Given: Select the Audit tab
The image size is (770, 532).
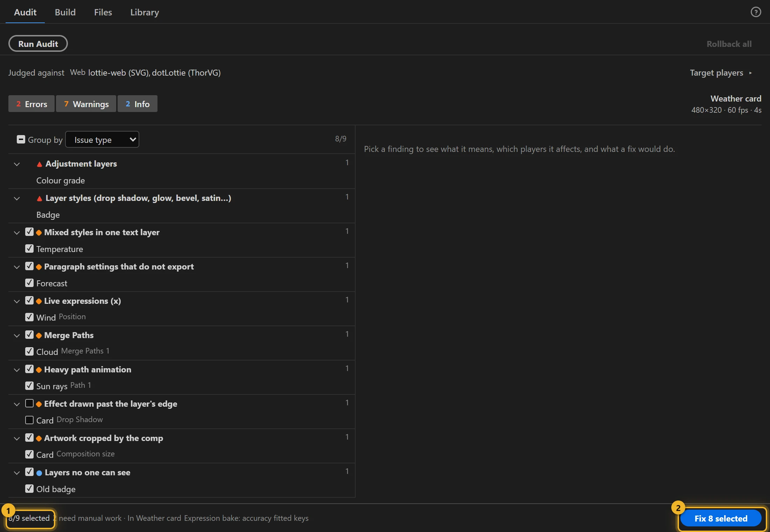Looking at the screenshot, I should pyautogui.click(x=25, y=12).
